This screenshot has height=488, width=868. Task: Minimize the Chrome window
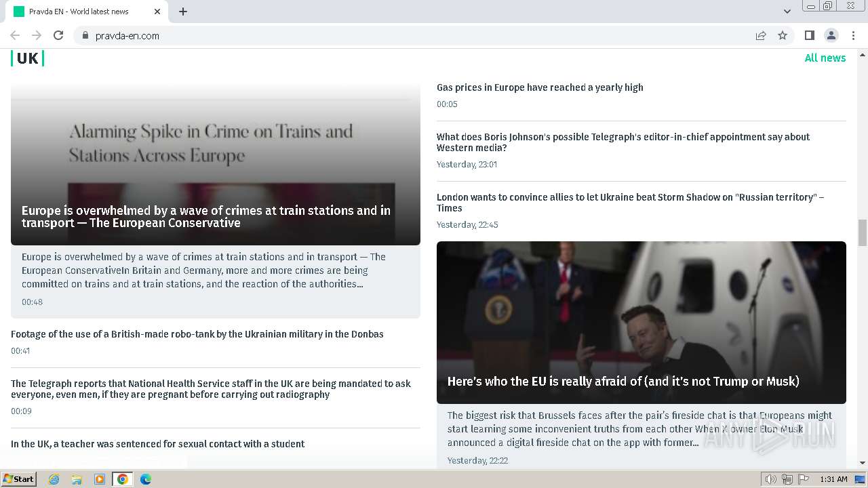810,6
